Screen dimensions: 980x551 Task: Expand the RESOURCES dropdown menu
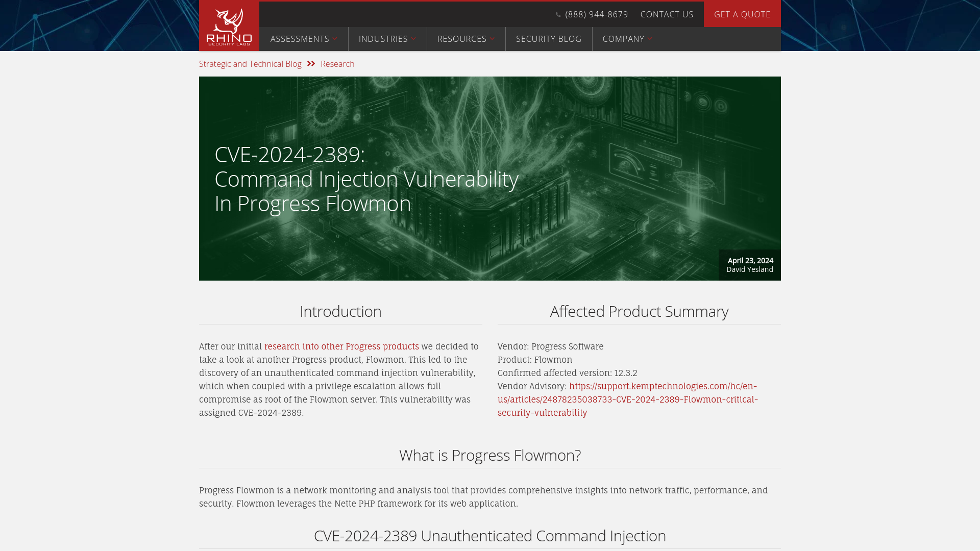point(466,39)
